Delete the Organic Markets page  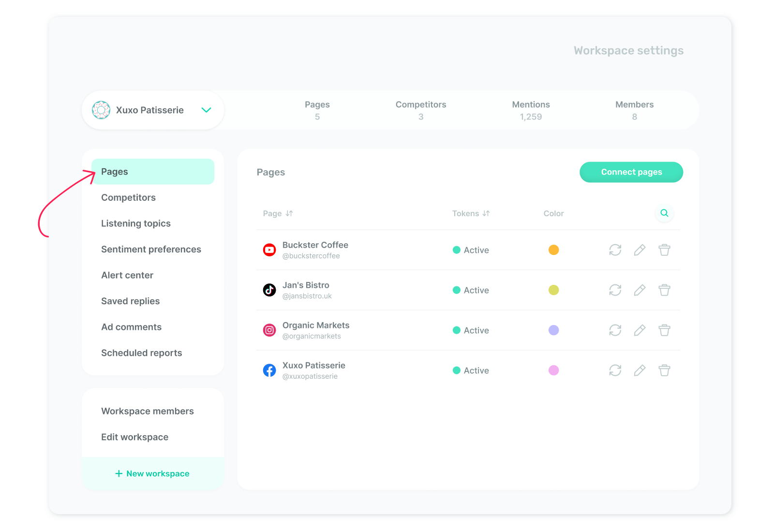664,330
